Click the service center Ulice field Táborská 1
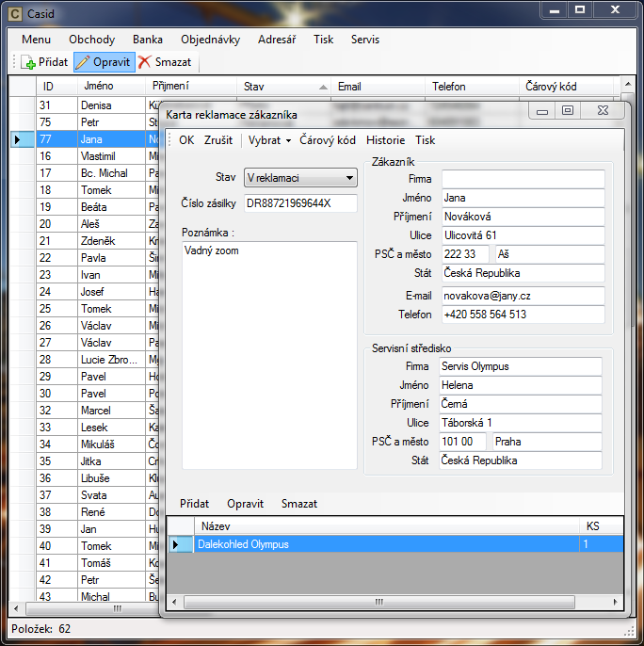This screenshot has height=646, width=644. (x=521, y=423)
